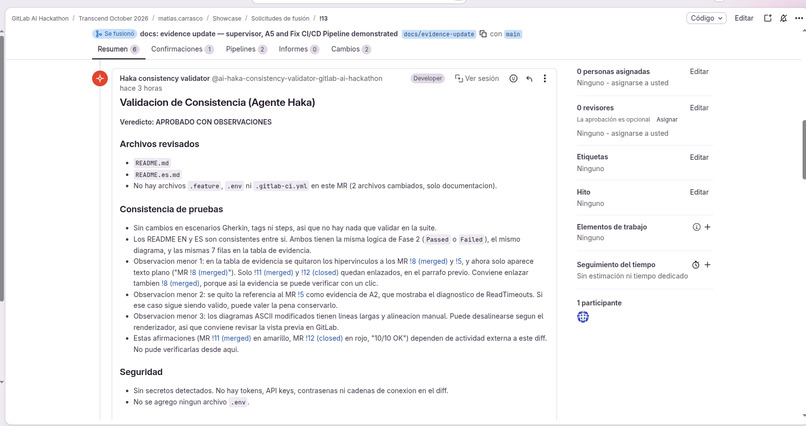Add time entry using Seguimiento del tiempo plus icon
The width and height of the screenshot is (806, 426).
pyautogui.click(x=707, y=265)
